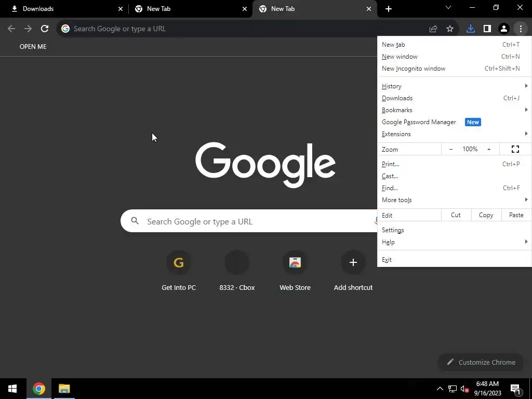Choose Print... from menu
This screenshot has width=532, height=399.
[x=454, y=164]
